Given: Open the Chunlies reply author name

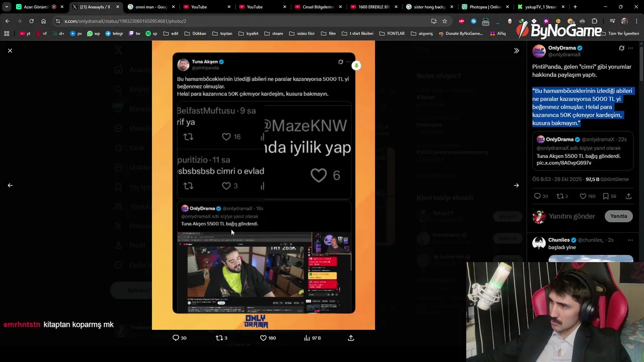Looking at the screenshot, I should point(559,240).
